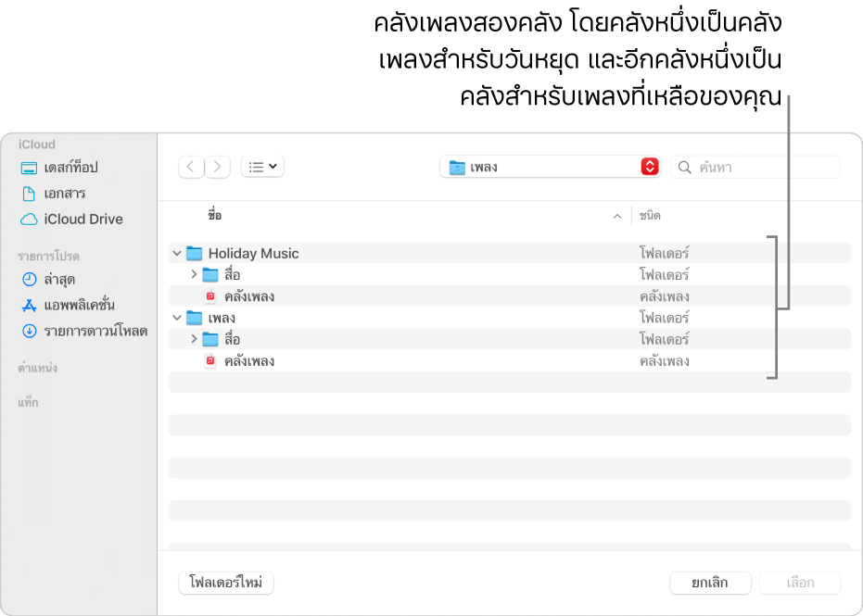Open the เพลง path pop-up menu
This screenshot has height=616, width=863.
coord(549,167)
